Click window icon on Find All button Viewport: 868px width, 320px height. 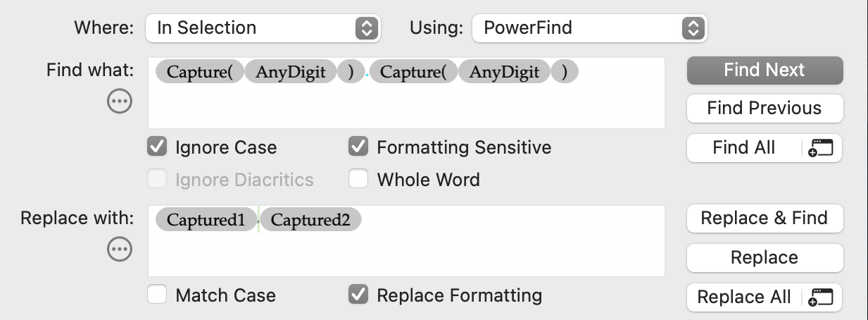pyautogui.click(x=822, y=148)
